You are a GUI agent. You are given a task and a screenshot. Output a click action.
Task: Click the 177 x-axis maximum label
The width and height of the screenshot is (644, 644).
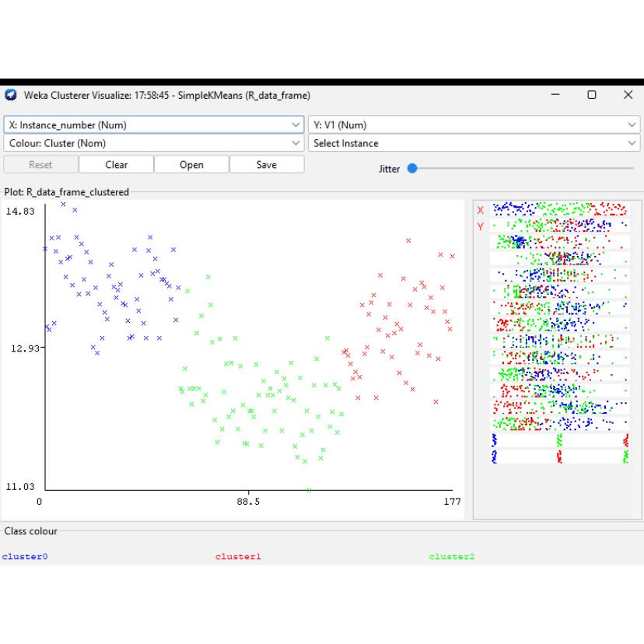click(452, 502)
